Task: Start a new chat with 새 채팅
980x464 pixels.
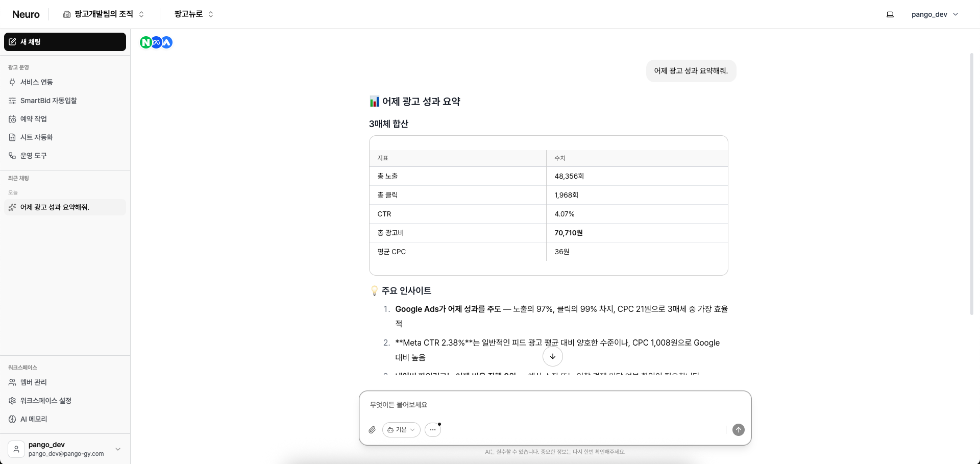Action: (65, 42)
